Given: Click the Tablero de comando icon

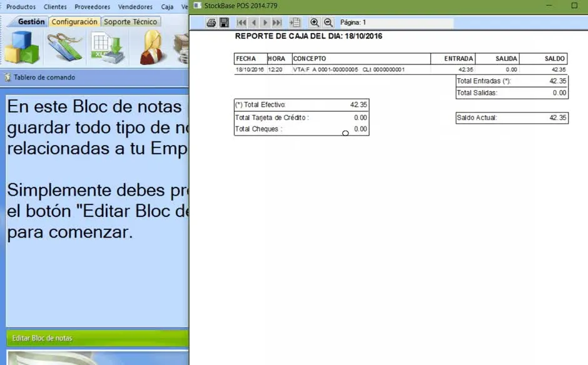Looking at the screenshot, I should tap(8, 77).
